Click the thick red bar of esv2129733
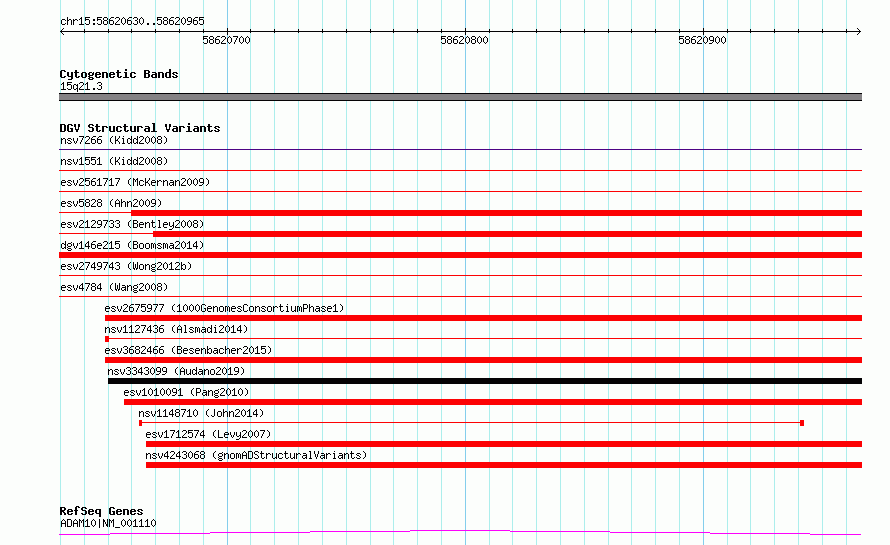The height and width of the screenshot is (545, 890). (507, 234)
